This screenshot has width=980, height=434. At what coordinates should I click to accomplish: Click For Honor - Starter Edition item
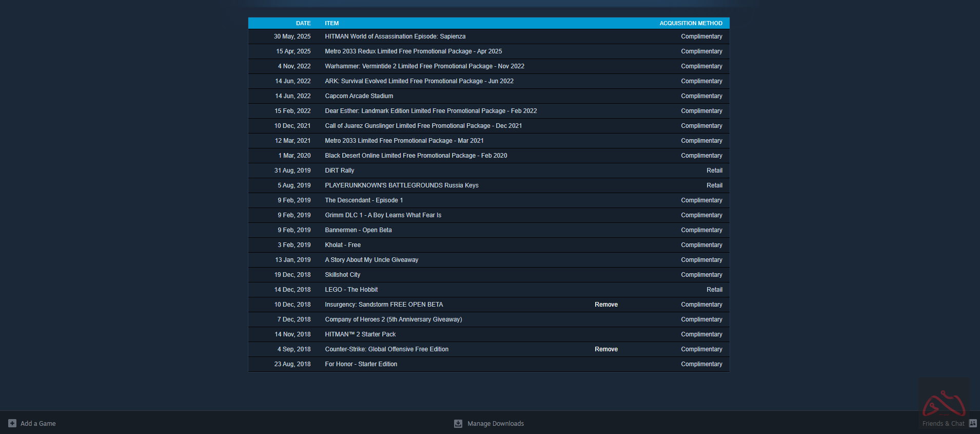(361, 364)
